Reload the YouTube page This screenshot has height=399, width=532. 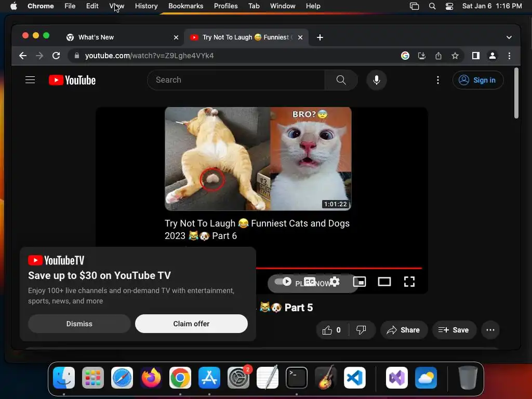pos(56,56)
